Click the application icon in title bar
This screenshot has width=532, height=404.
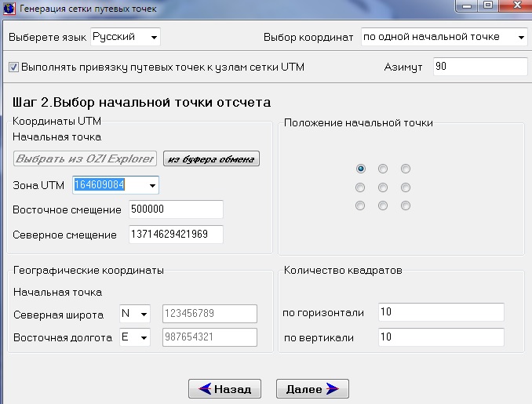[x=9, y=9]
